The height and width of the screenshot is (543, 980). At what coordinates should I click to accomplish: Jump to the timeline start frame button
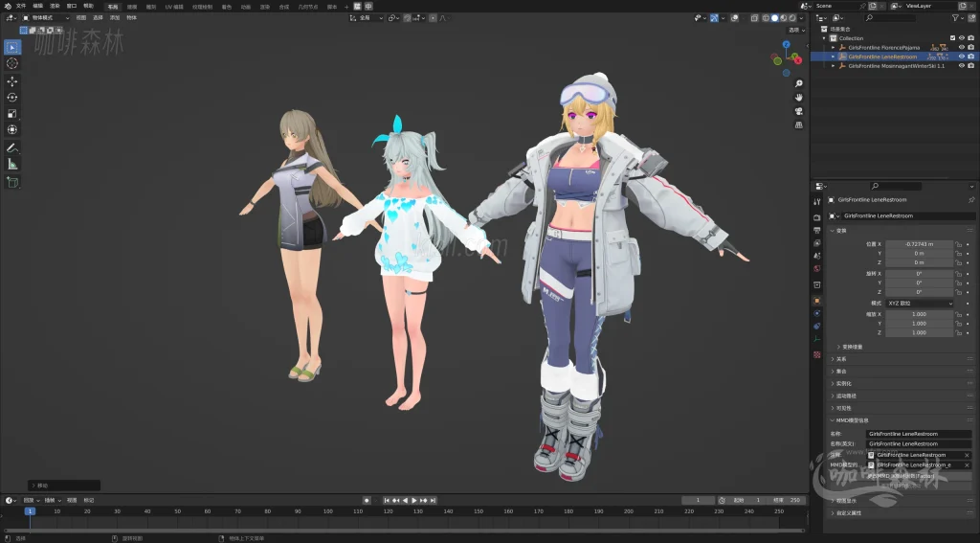387,501
